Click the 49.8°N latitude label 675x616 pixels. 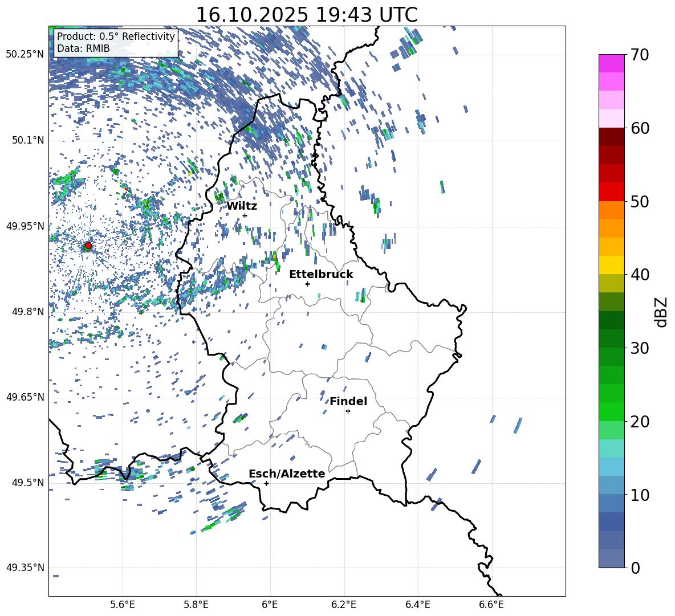point(29,312)
